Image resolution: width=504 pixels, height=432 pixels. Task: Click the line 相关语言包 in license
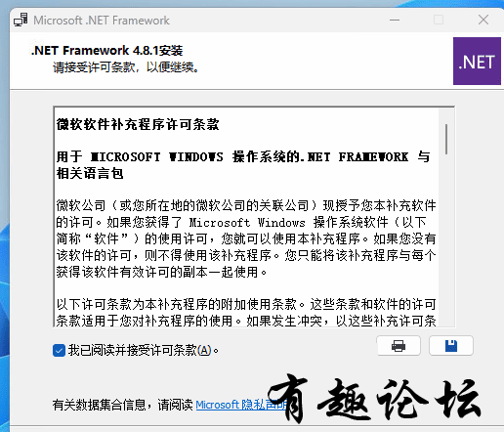[x=90, y=173]
